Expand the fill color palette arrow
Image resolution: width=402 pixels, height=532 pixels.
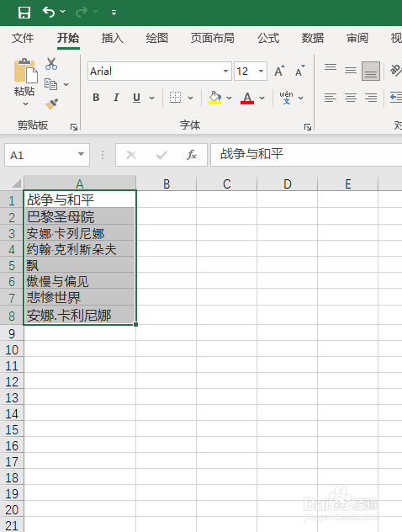(230, 98)
